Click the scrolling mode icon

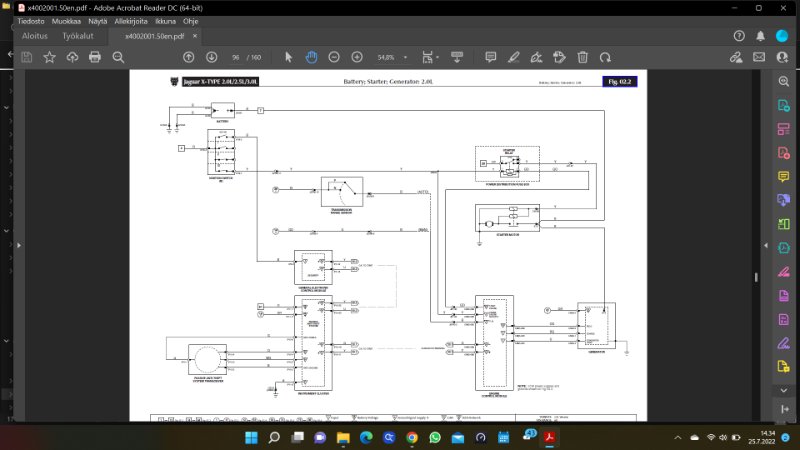tap(457, 57)
